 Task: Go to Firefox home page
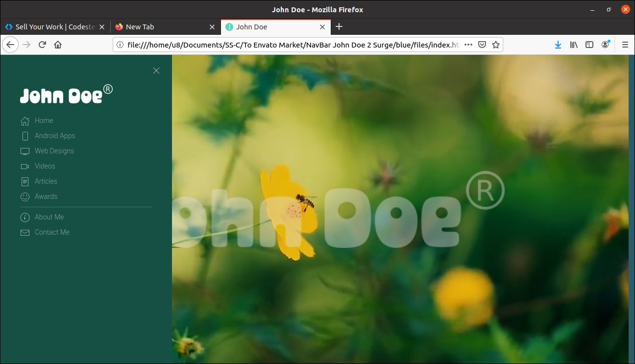[58, 45]
